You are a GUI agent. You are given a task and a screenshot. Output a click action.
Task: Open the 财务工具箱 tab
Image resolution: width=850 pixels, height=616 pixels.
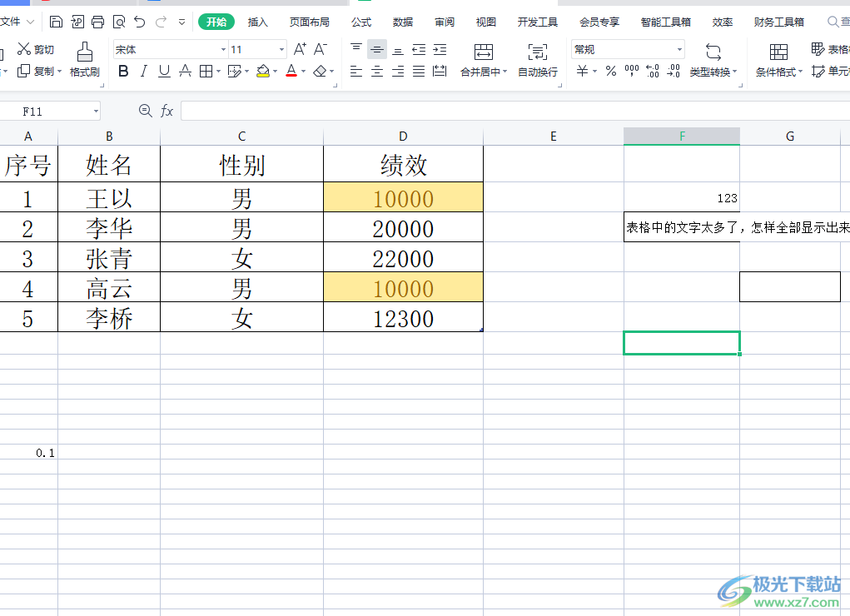(778, 22)
